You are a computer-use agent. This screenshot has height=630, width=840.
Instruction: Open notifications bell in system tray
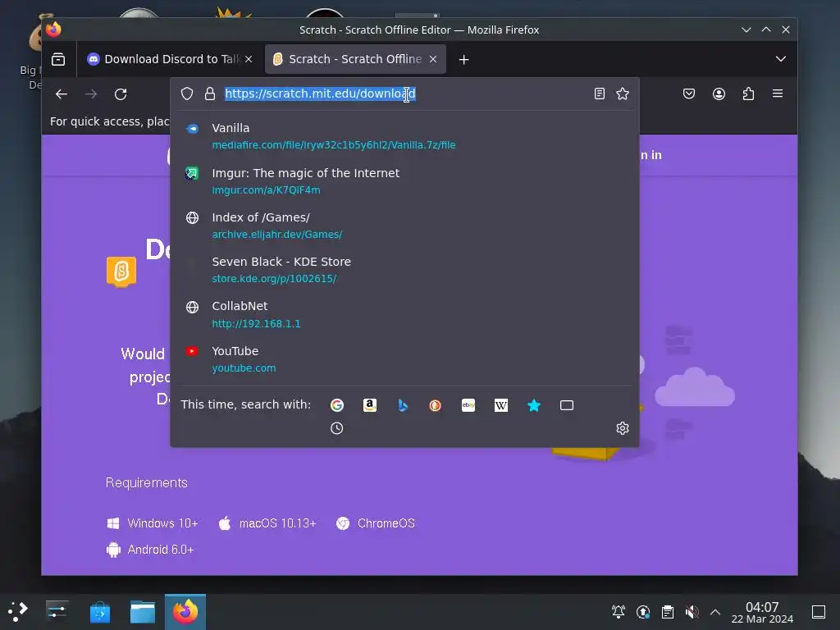619,612
